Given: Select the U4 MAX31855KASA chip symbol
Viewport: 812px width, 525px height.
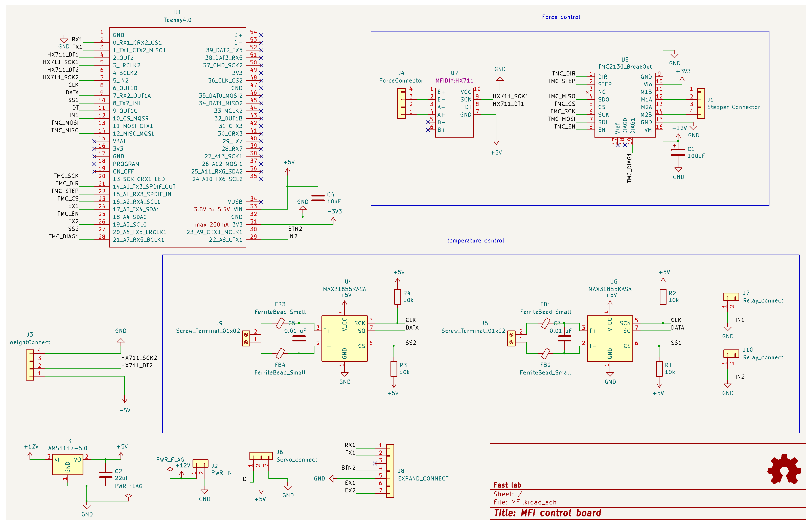Looking at the screenshot, I should [344, 338].
